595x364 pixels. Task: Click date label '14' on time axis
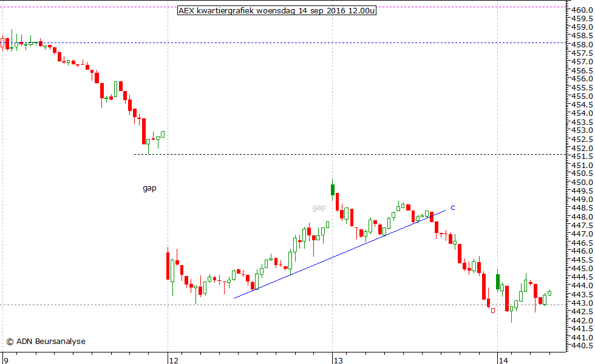[503, 360]
